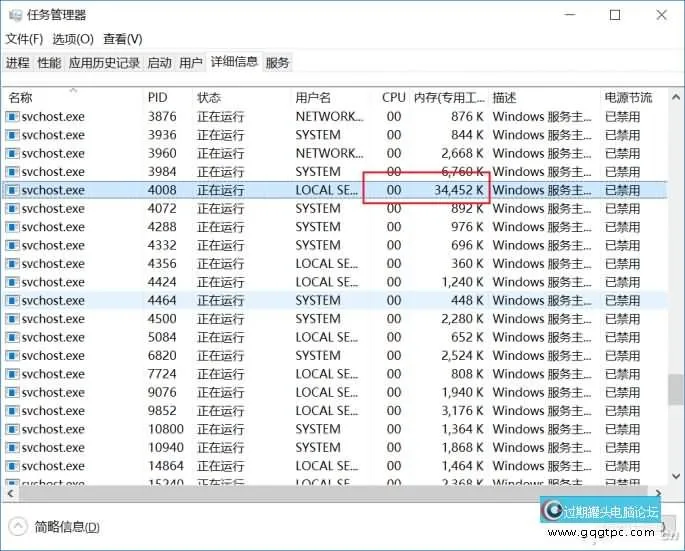The height and width of the screenshot is (551, 685).
Task: Click icon of svchost.exe PID 10800
Action: pos(12,429)
